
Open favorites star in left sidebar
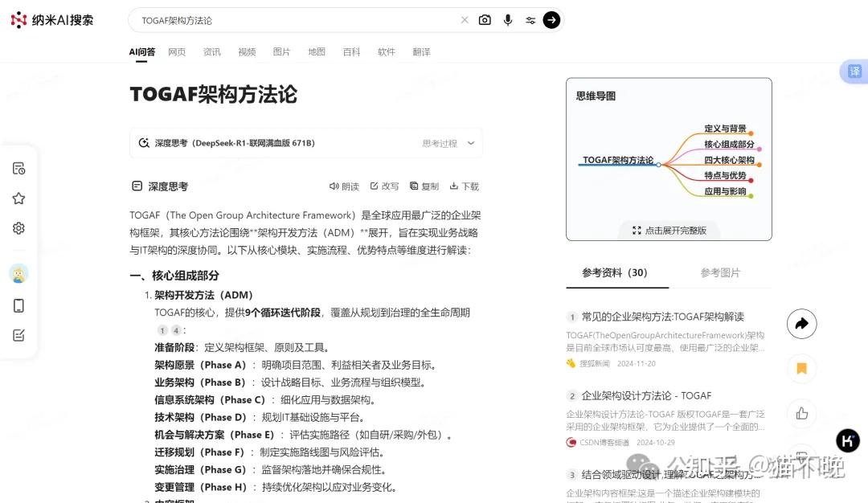(18, 198)
